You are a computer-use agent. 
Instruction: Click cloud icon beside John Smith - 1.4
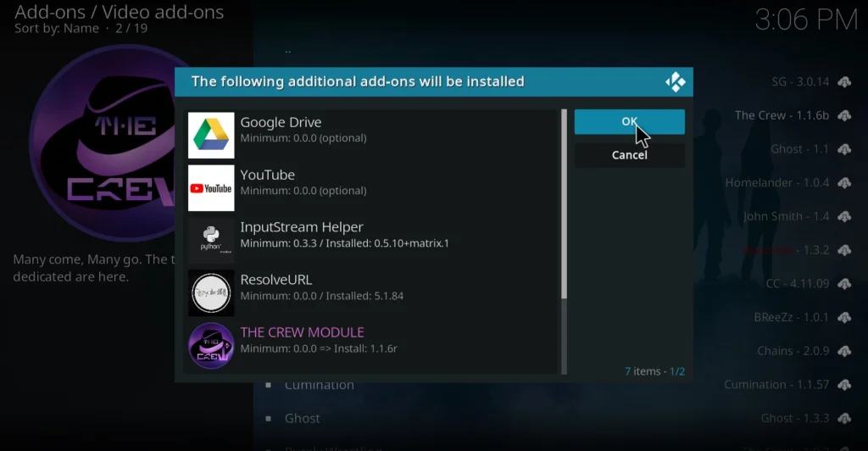[844, 217]
